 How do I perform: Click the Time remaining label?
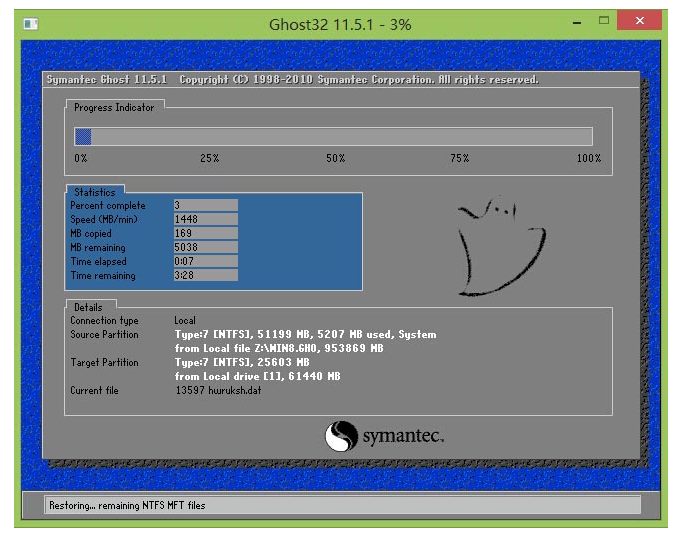[103, 276]
